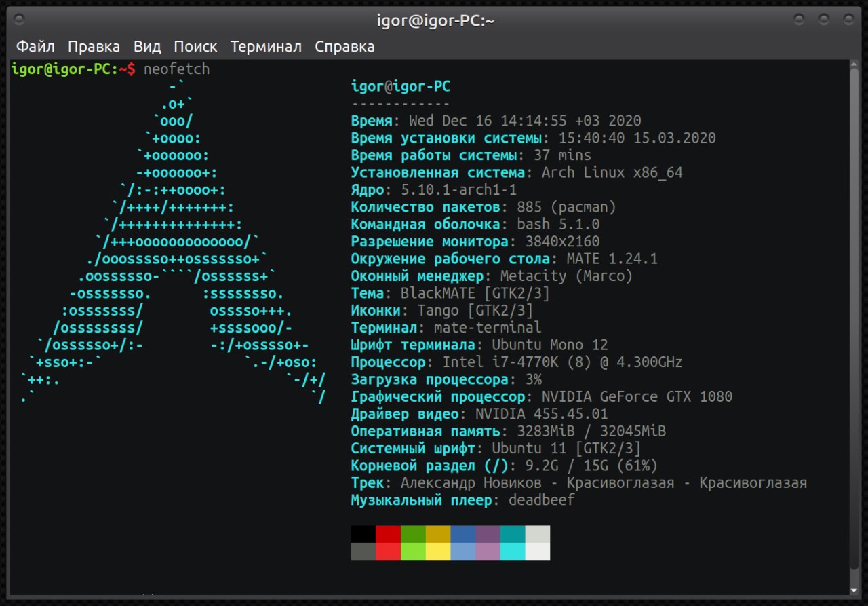
Task: Click theme value BlackMATE [GTK2/3]
Action: (475, 293)
